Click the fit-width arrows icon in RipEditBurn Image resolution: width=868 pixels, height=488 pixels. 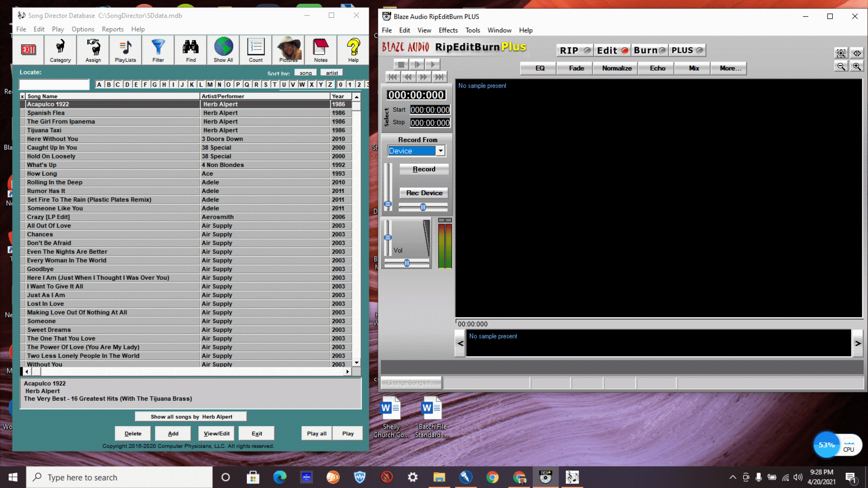857,53
